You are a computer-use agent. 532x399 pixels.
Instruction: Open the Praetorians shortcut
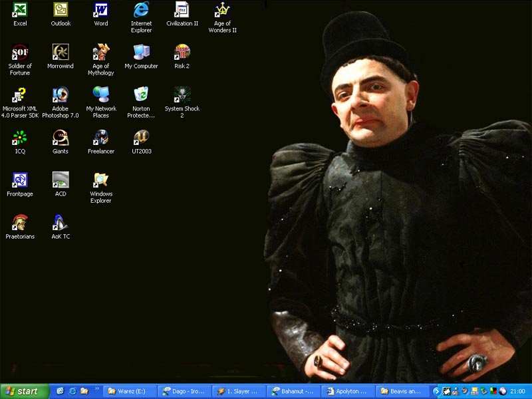tap(20, 223)
